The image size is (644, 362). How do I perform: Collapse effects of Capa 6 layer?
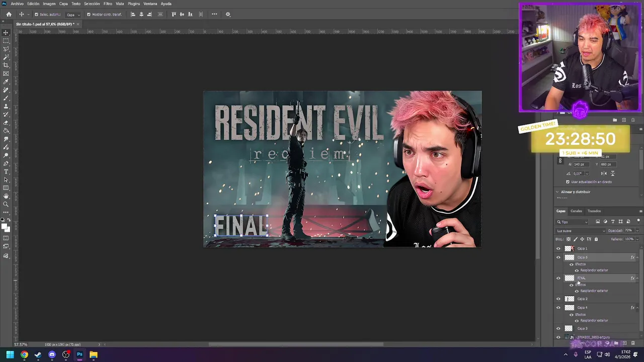[637, 257]
